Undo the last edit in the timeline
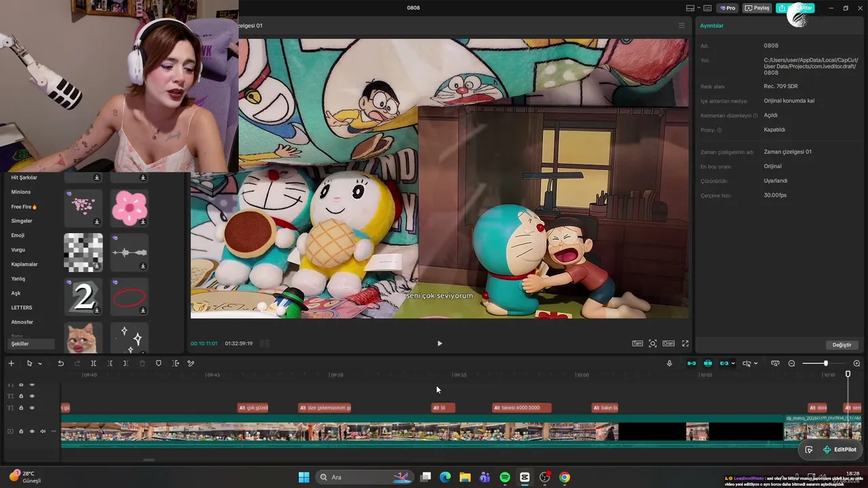The width and height of the screenshot is (868, 488). tap(60, 363)
